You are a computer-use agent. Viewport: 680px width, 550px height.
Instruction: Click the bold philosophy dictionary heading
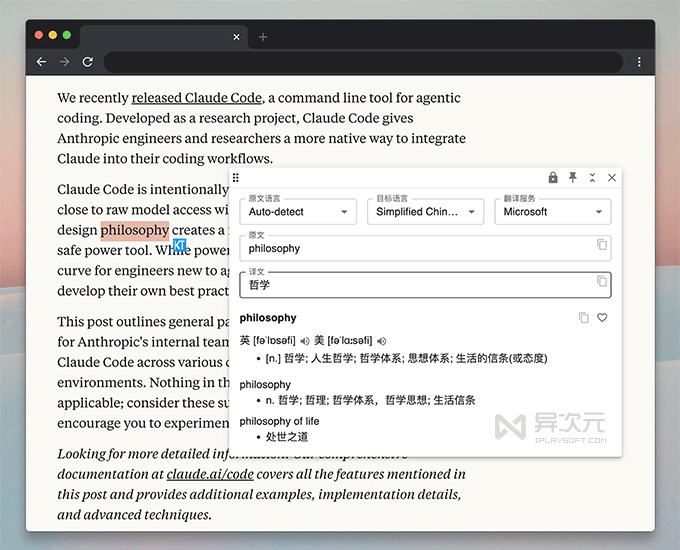click(268, 318)
